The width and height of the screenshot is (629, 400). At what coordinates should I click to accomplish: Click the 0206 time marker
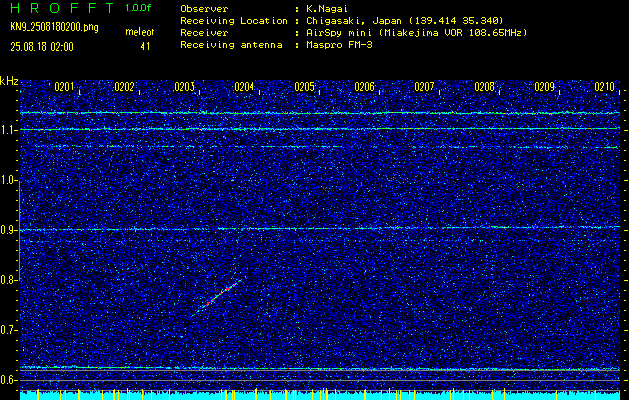coord(364,87)
